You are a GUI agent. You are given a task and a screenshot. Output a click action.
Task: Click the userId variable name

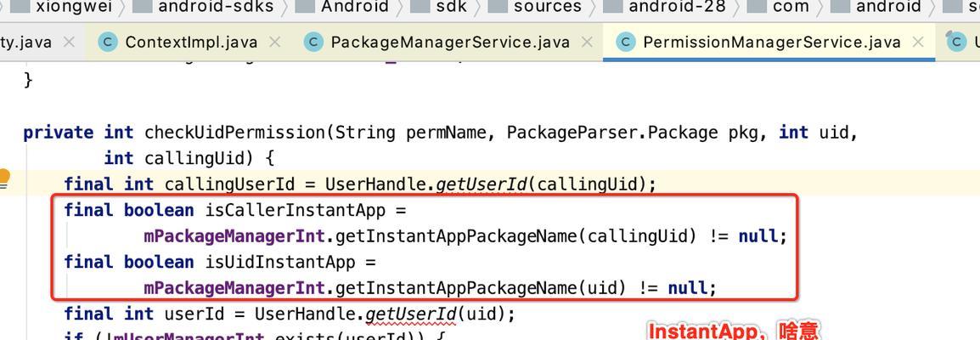(194, 313)
